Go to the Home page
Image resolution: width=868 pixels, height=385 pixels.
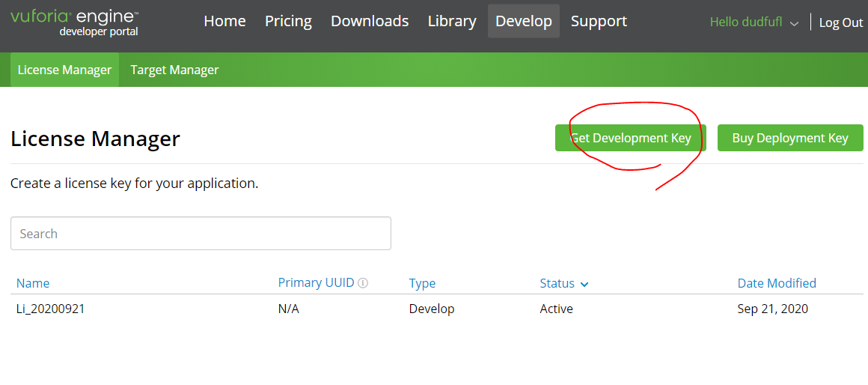click(x=224, y=21)
